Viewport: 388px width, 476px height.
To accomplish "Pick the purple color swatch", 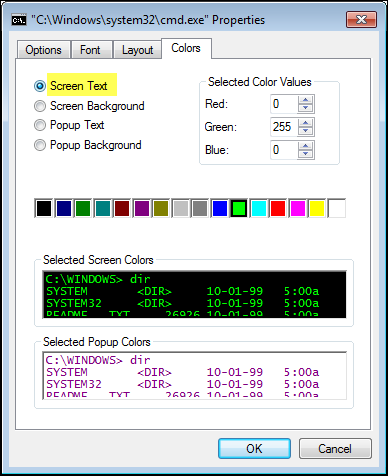I will (x=141, y=208).
